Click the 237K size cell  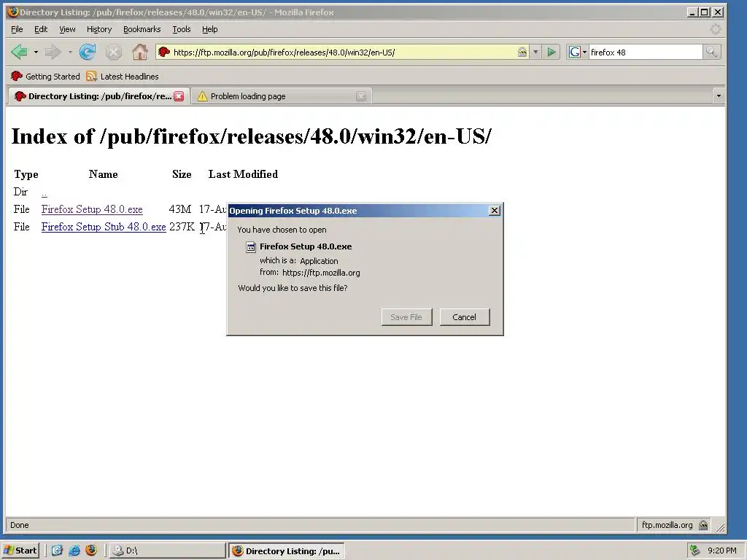pos(182,227)
